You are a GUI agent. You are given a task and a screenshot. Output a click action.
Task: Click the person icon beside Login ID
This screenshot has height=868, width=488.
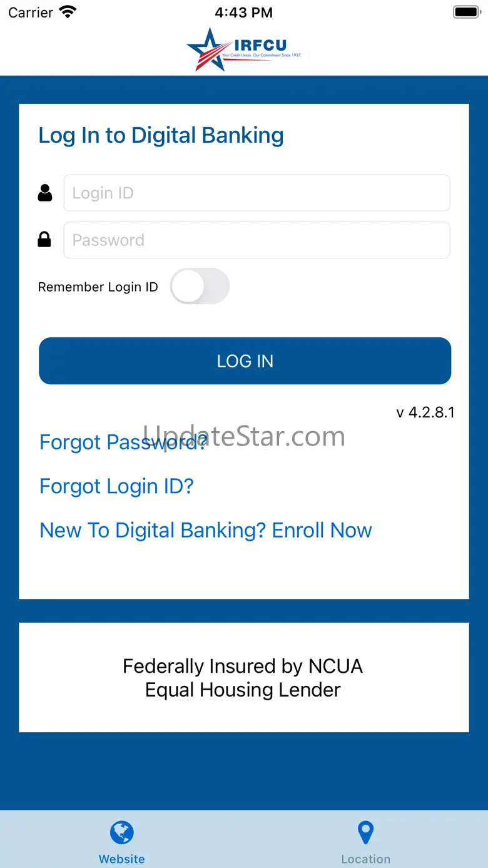coord(45,193)
